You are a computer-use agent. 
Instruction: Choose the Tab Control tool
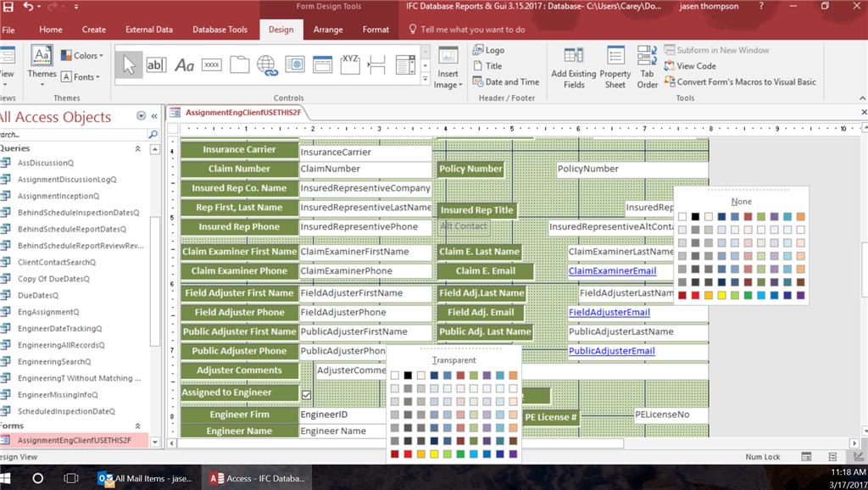click(x=239, y=65)
